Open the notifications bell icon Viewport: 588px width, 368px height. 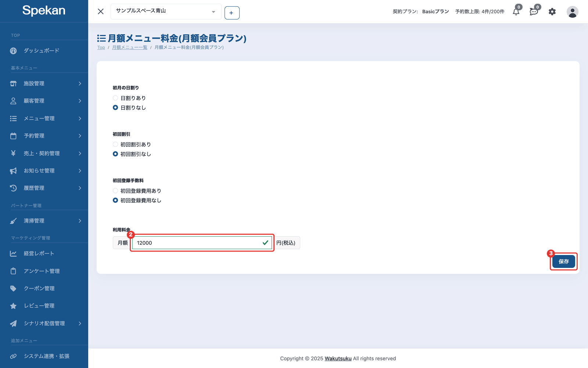click(x=516, y=12)
